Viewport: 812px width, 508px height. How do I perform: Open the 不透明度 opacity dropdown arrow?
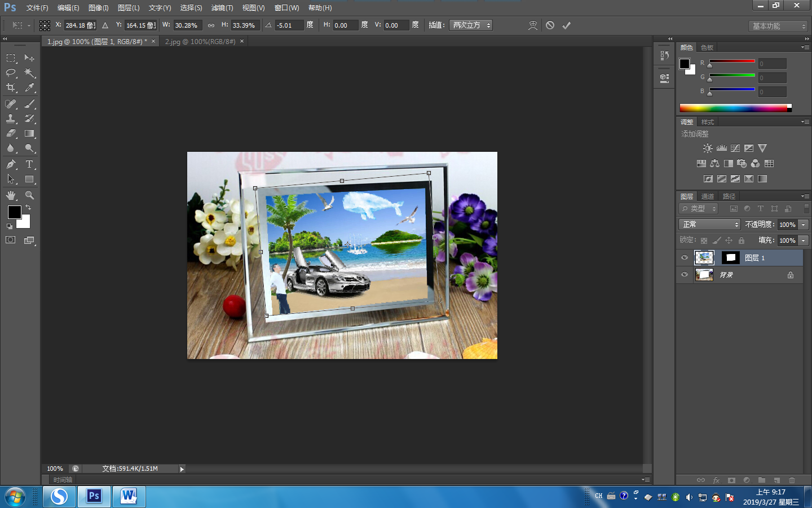click(x=804, y=225)
